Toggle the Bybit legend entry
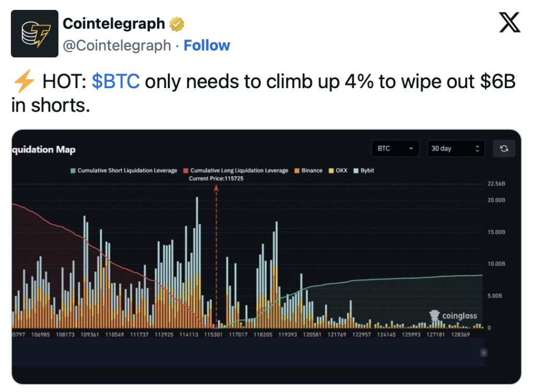 coord(363,170)
